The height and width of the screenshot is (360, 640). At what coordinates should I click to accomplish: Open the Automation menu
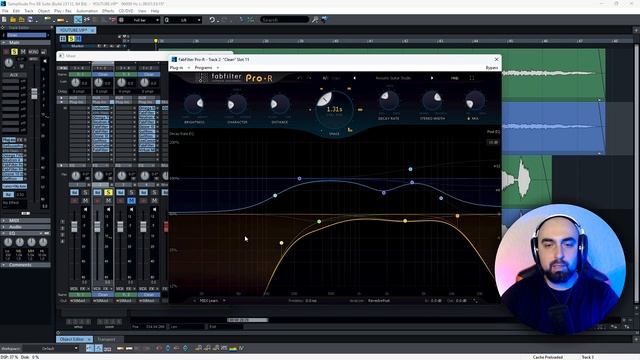(x=87, y=11)
